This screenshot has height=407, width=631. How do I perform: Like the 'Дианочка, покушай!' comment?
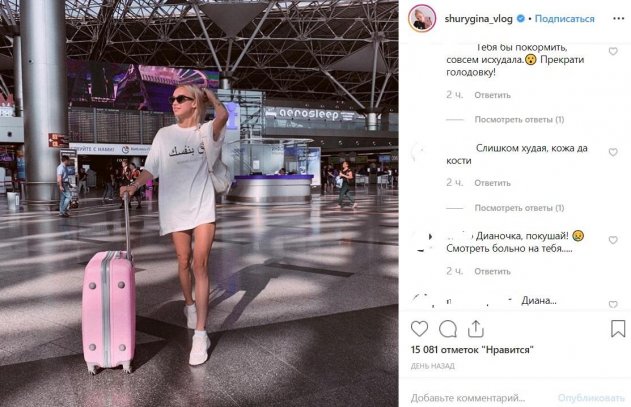(613, 240)
